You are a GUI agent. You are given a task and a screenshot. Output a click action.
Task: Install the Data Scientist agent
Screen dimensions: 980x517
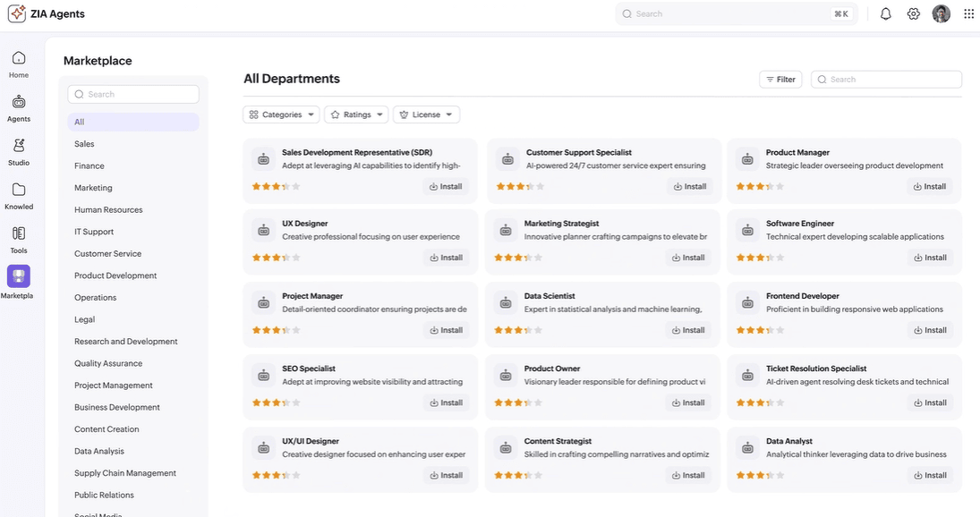[687, 330]
